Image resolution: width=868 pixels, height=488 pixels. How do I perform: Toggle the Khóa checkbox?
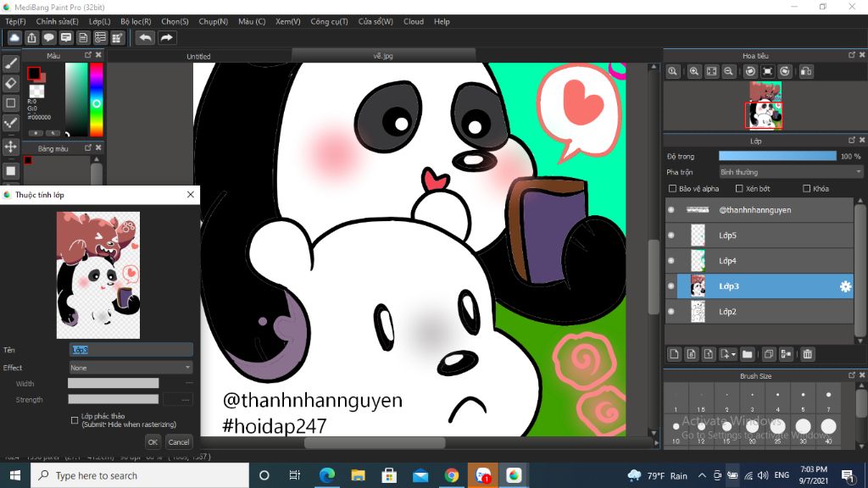[807, 189]
